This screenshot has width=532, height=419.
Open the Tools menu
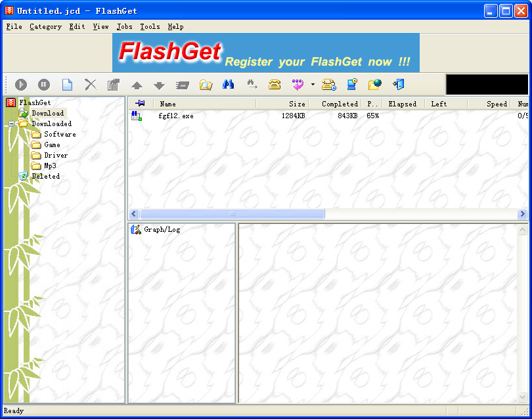click(150, 26)
